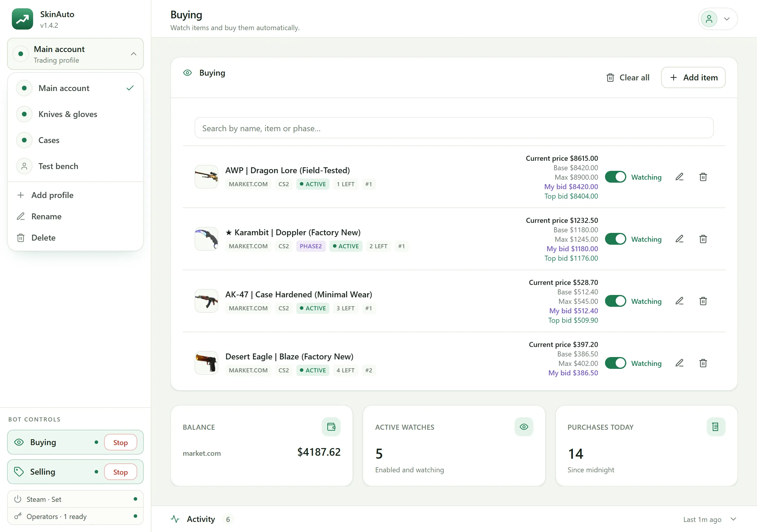Click the PHASE2 tag on Karambit

(x=310, y=246)
